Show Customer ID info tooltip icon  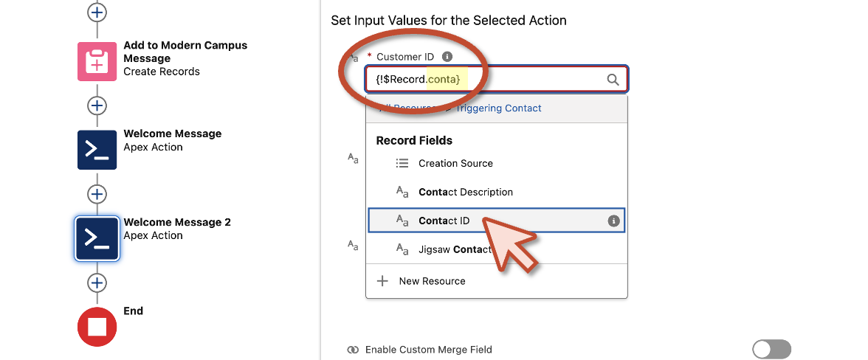coord(447,56)
